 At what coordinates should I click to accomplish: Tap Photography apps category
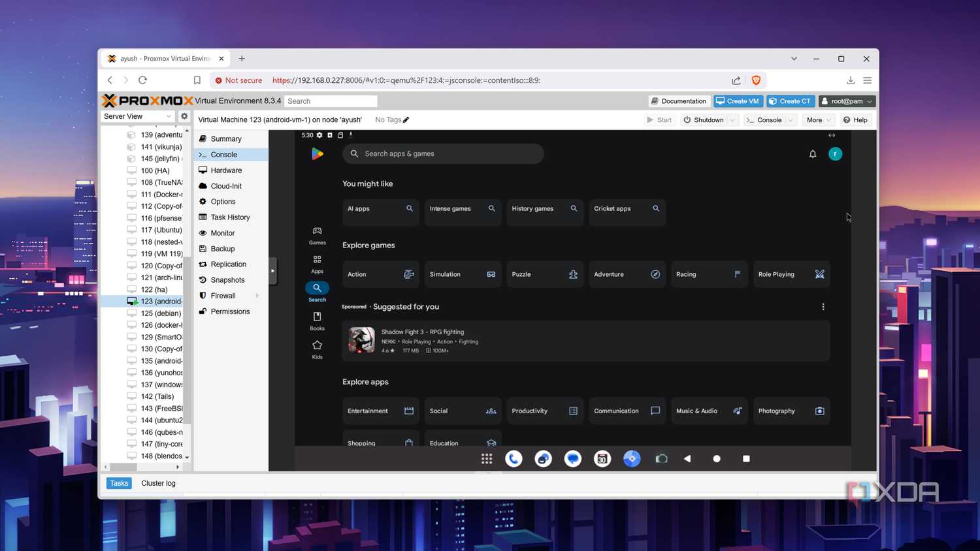pos(791,411)
